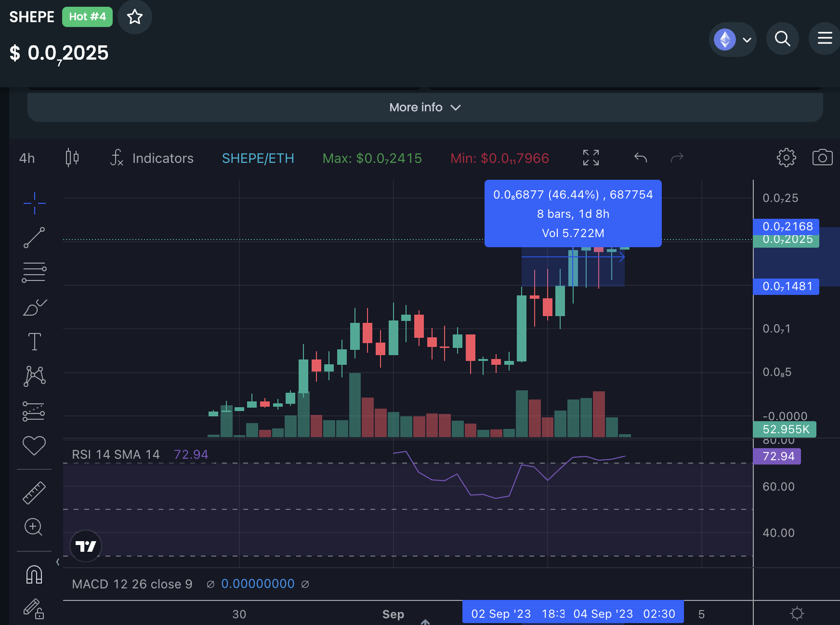Click the MACD 12 26 close 9 label
This screenshot has height=625, width=840.
click(x=132, y=584)
